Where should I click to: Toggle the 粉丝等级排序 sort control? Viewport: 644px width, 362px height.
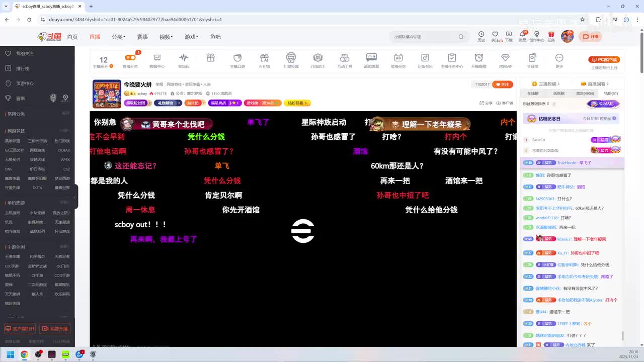[x=536, y=104]
